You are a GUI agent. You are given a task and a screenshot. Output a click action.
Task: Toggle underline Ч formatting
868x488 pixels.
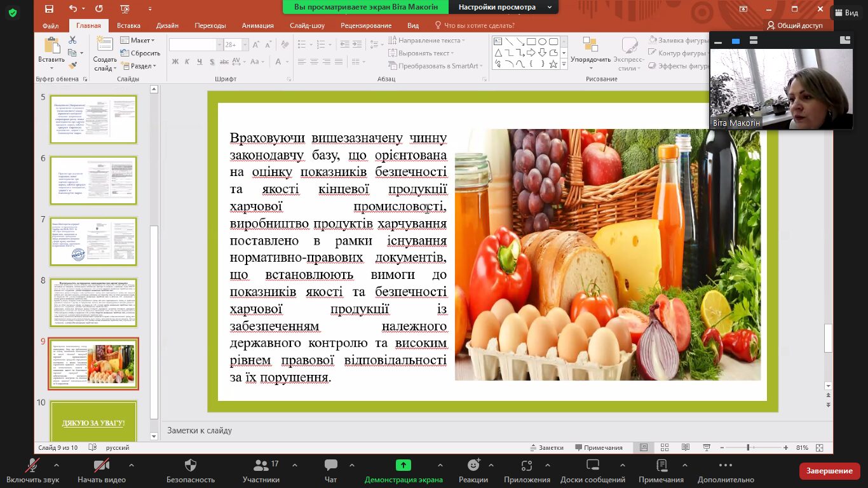tap(200, 62)
